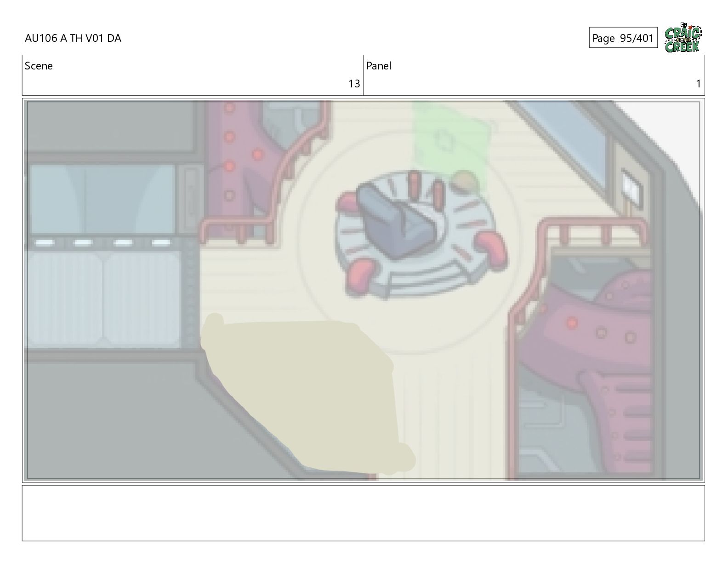The image size is (728, 563).
Task: Click panel number 1
Action: (x=698, y=84)
